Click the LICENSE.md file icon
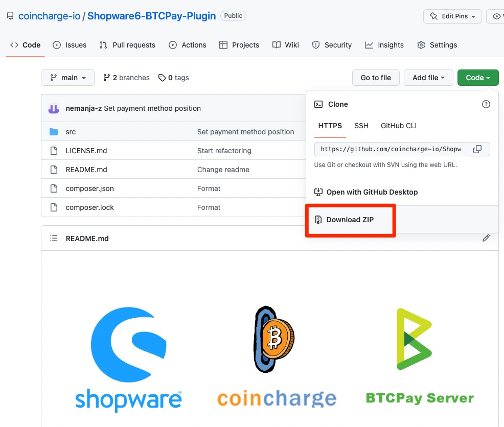The image size is (504, 427). click(x=54, y=151)
